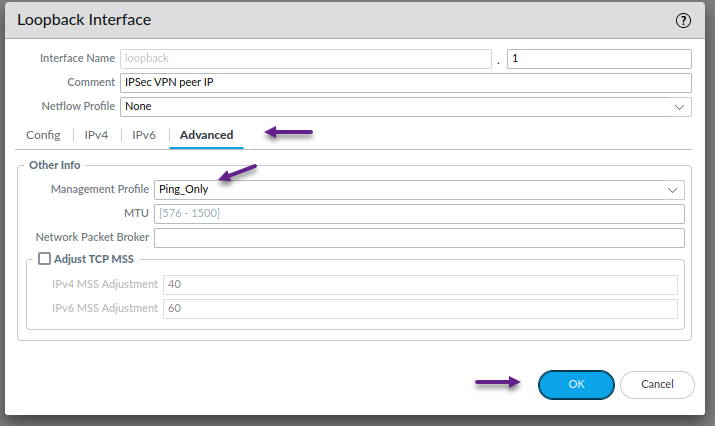Click the IPv6 MSS Adjustment field
The image size is (715, 426).
pyautogui.click(x=420, y=309)
